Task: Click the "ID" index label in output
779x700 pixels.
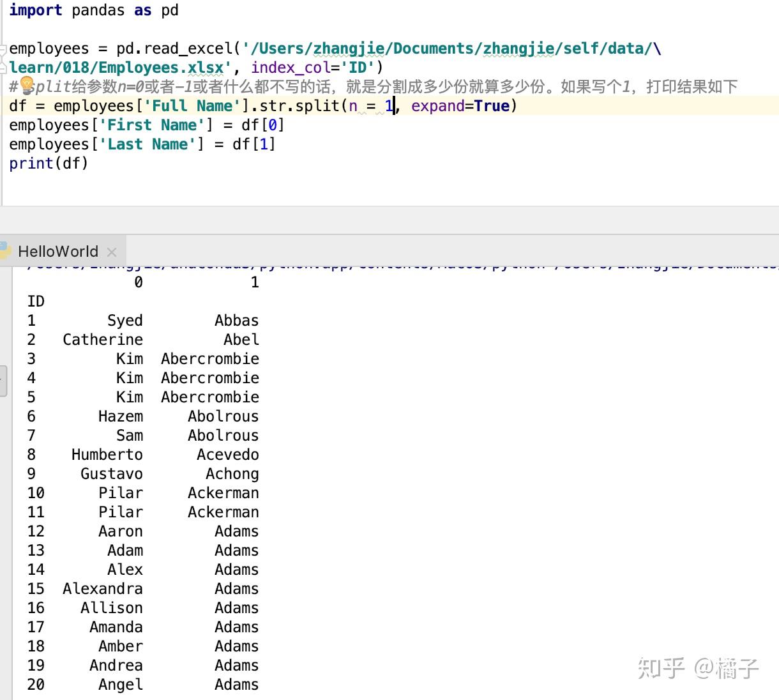Action: point(36,301)
